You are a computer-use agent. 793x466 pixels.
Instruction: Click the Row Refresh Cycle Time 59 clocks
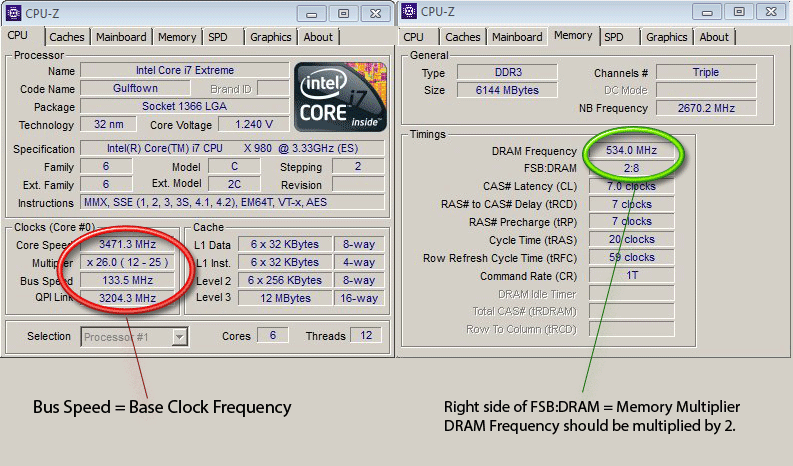click(631, 258)
